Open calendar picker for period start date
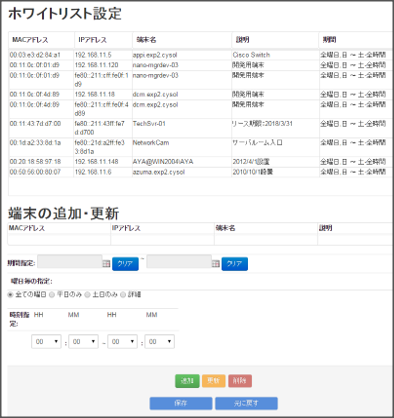Viewport: 394px width, 418px height. 106,264
